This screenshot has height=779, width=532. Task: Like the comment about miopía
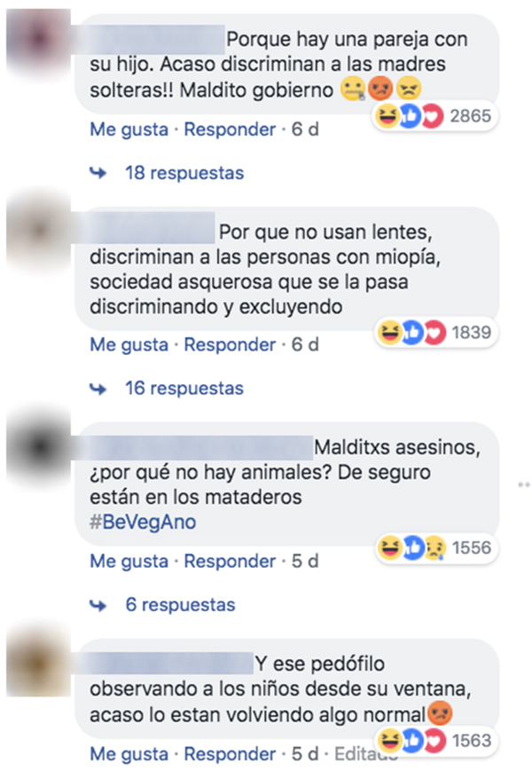coord(129,345)
